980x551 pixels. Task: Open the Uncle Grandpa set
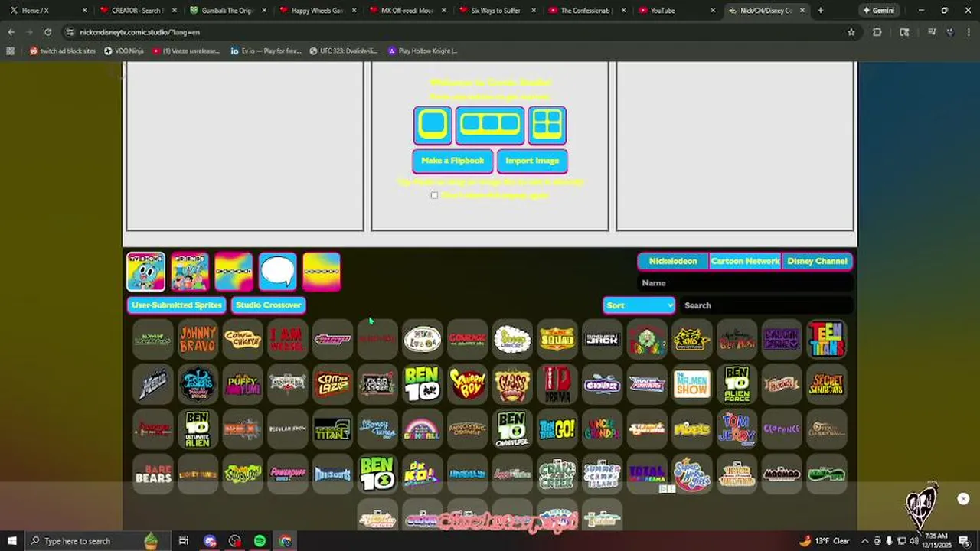(x=602, y=429)
